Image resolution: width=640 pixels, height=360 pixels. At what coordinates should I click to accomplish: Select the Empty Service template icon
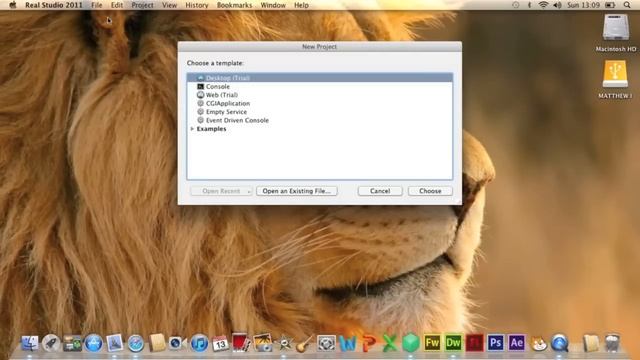(x=200, y=111)
